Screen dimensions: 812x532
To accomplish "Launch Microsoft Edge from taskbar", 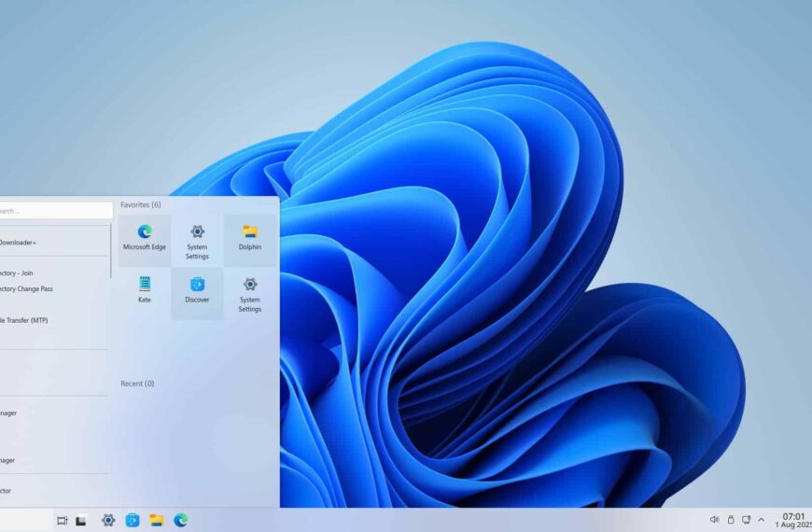I will 181,520.
